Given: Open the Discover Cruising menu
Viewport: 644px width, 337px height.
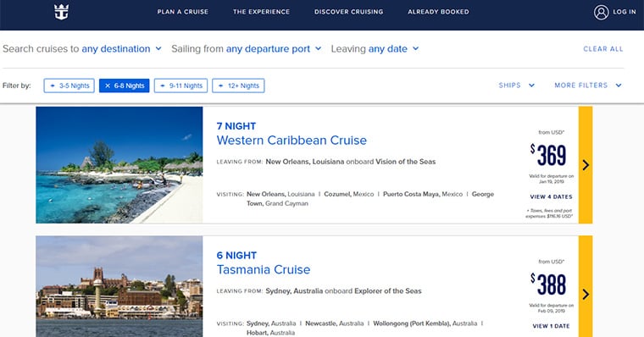Looking at the screenshot, I should [x=349, y=12].
